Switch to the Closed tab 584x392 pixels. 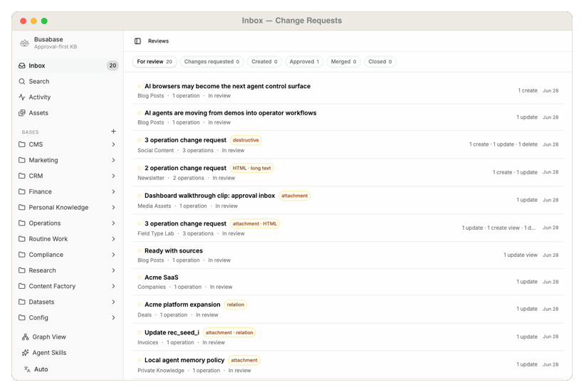pyautogui.click(x=380, y=62)
